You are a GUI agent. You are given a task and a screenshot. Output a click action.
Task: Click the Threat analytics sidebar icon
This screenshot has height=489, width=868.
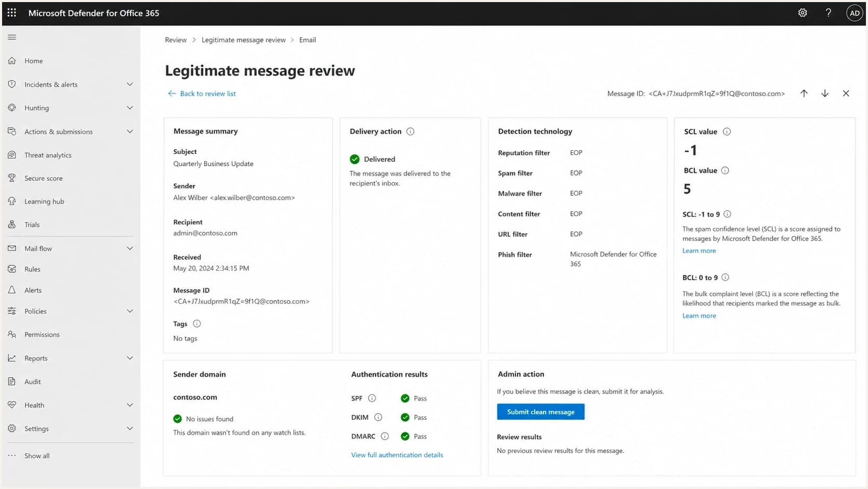[12, 155]
